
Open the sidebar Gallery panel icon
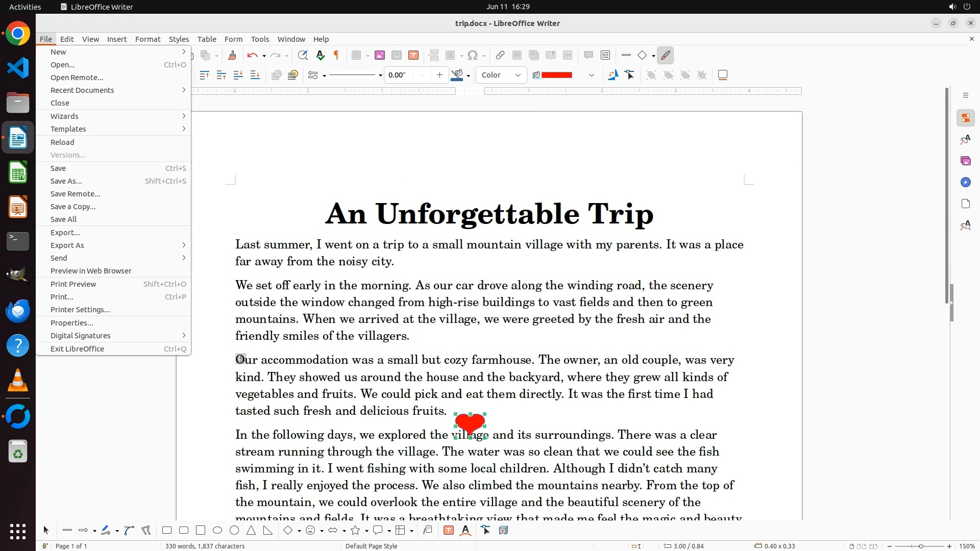965,161
